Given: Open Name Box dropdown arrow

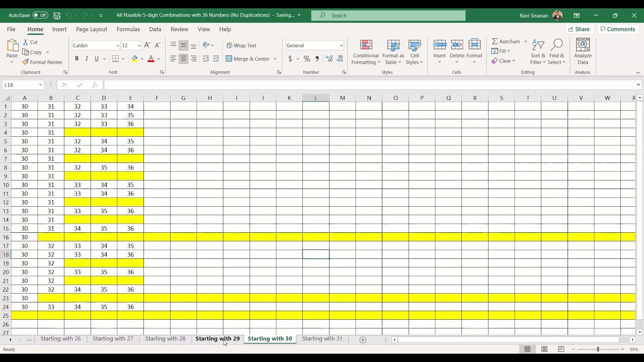Looking at the screenshot, I should click(40, 85).
